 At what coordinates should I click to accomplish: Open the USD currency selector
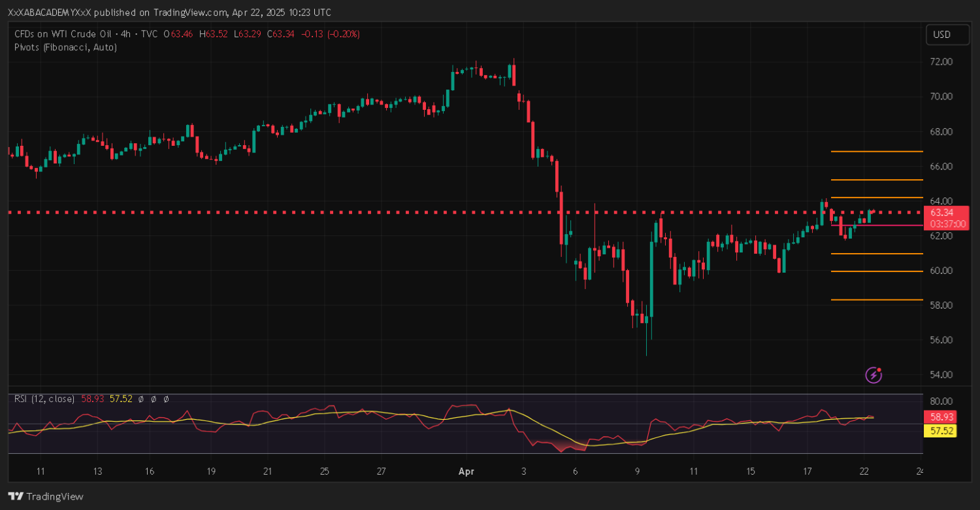[947, 35]
